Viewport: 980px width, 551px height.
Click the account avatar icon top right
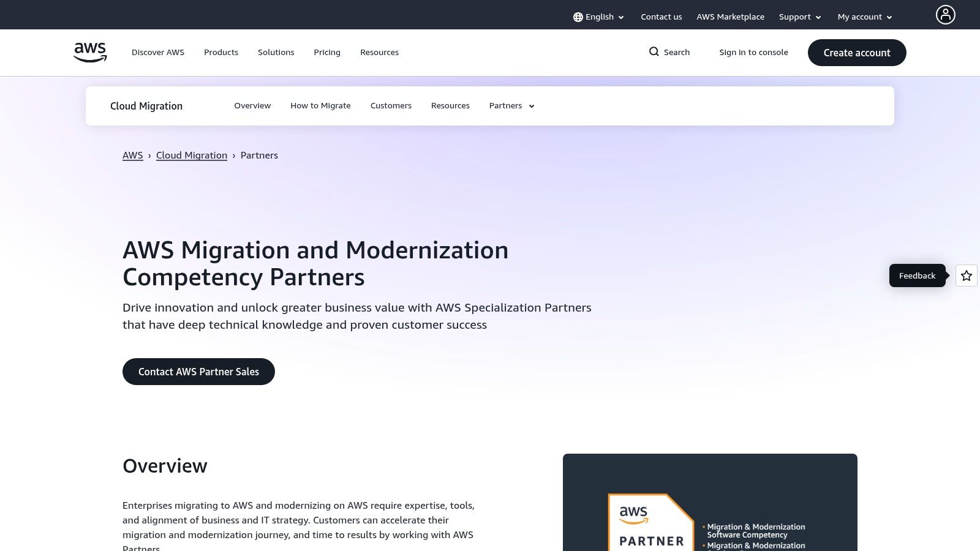coord(945,15)
